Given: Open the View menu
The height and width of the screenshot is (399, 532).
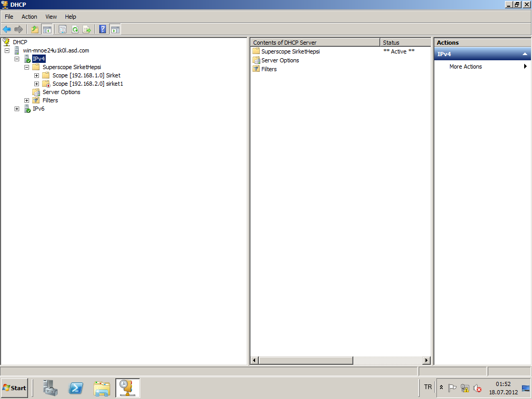Looking at the screenshot, I should 51,17.
